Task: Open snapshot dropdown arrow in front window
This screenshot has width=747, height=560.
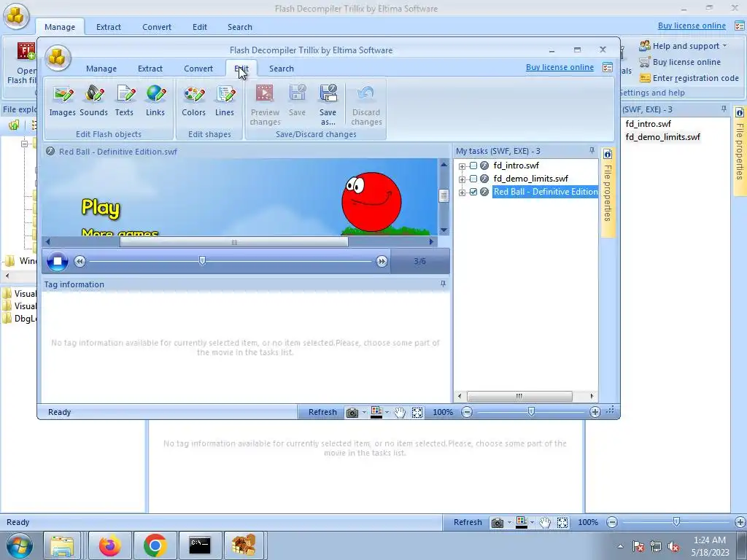Action: (x=364, y=413)
